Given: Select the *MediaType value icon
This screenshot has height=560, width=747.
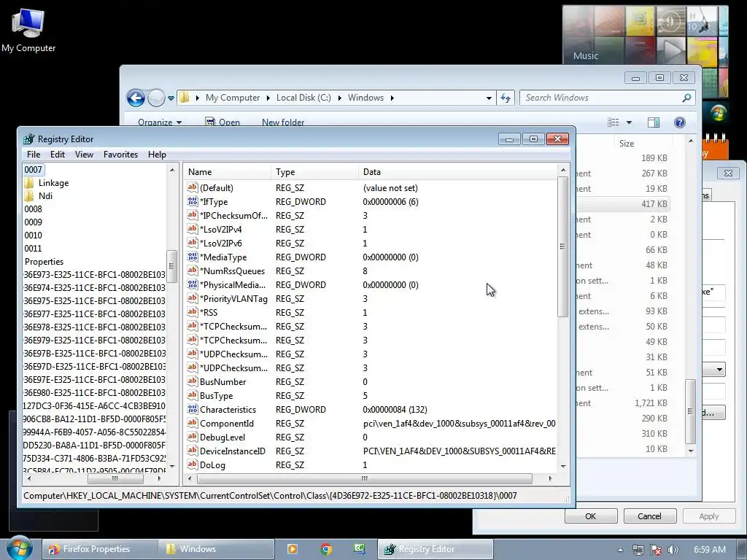Looking at the screenshot, I should point(193,257).
